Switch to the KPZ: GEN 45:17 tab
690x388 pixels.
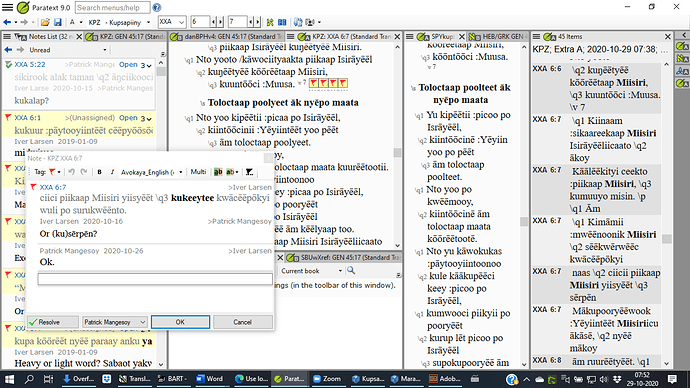[125, 37]
